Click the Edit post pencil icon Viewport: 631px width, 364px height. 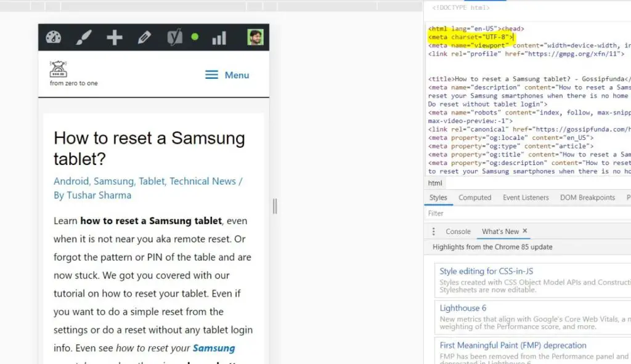click(144, 38)
